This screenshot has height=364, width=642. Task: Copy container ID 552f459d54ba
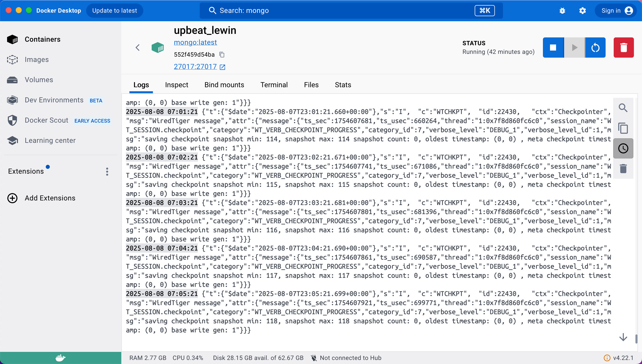222,55
